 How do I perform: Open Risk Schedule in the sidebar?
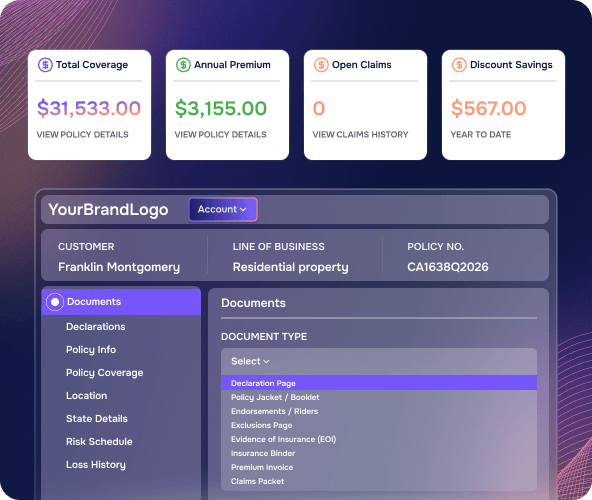tap(99, 442)
